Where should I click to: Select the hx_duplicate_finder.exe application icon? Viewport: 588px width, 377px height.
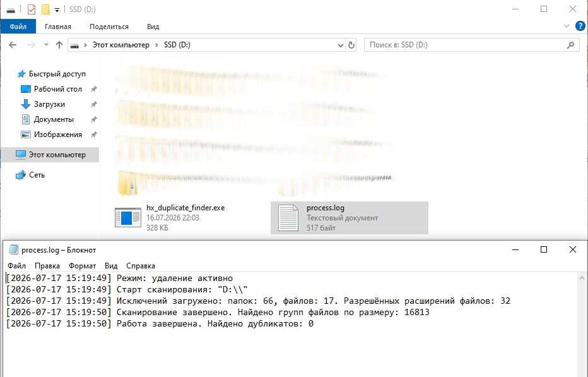pos(128,218)
